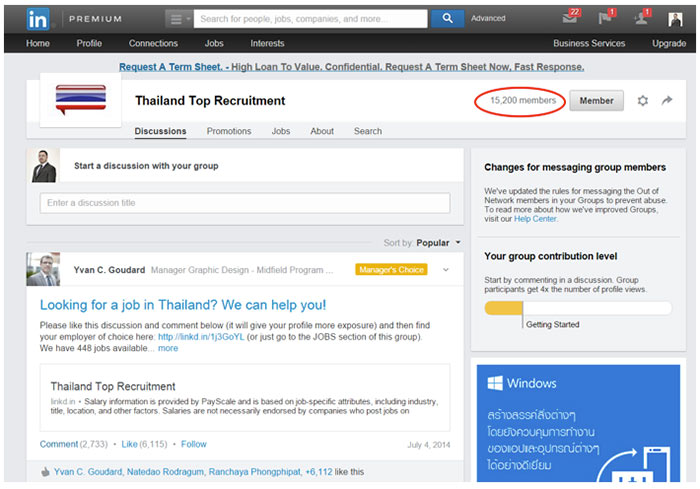
Task: Open the add connections person icon
Action: pyautogui.click(x=642, y=17)
